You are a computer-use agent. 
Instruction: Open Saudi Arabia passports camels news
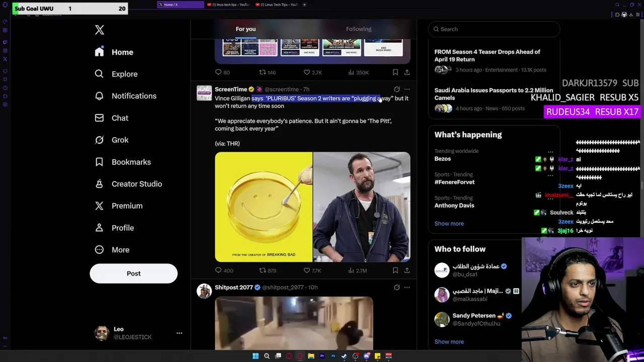pos(493,99)
